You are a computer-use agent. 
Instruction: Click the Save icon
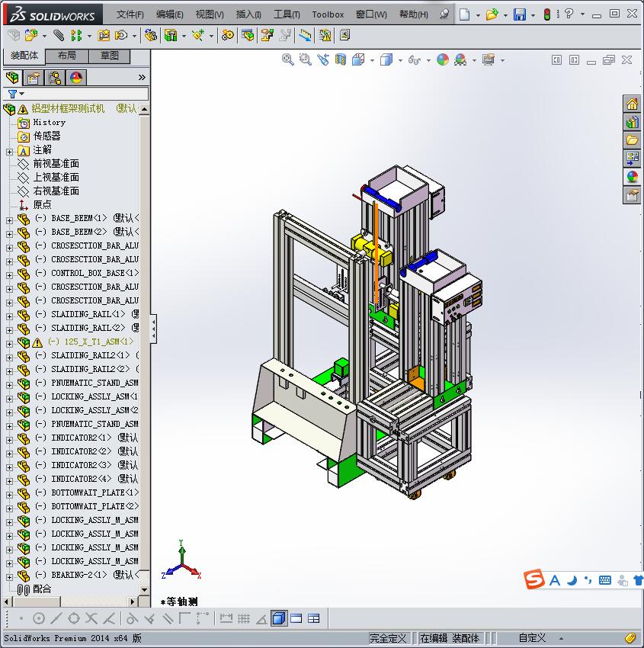pos(519,14)
